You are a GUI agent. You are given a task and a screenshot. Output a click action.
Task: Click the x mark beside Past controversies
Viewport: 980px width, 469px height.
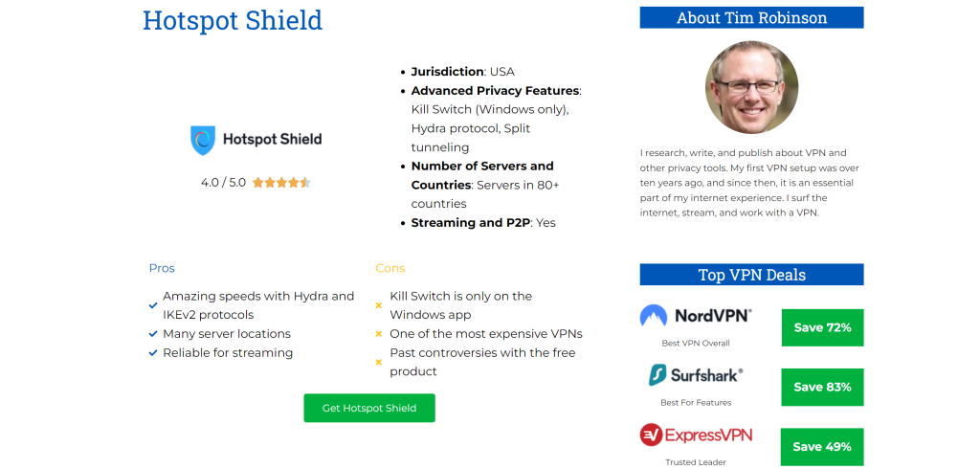(378, 362)
